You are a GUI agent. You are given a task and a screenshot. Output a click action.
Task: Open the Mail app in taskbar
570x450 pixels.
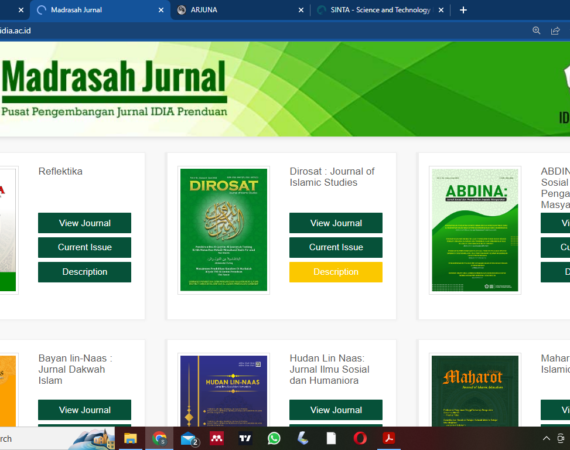[x=189, y=439]
